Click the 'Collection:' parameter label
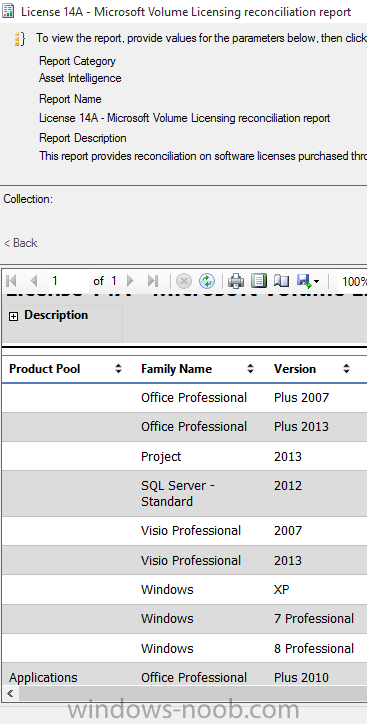Screen dimensions: 367x724 tap(28, 199)
